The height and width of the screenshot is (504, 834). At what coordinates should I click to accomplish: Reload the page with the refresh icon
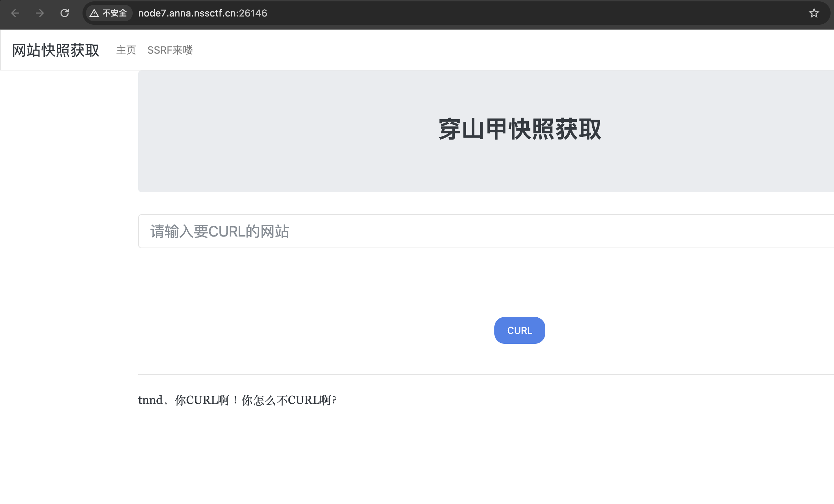coord(65,13)
